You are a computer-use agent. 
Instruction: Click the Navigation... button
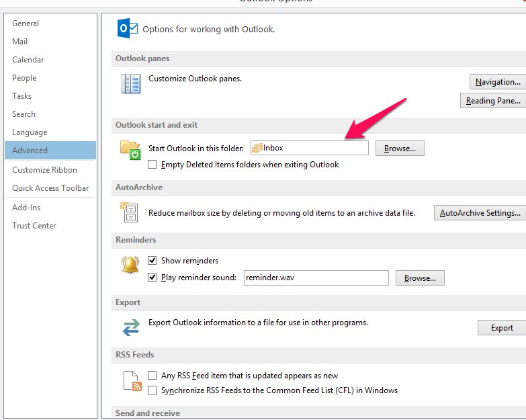[x=498, y=82]
